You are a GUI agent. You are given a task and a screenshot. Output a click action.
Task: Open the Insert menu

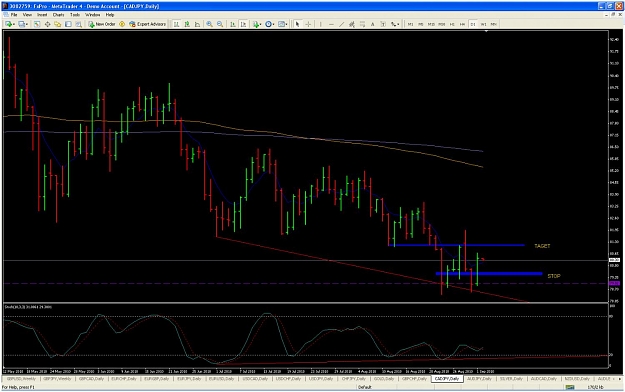tap(42, 15)
